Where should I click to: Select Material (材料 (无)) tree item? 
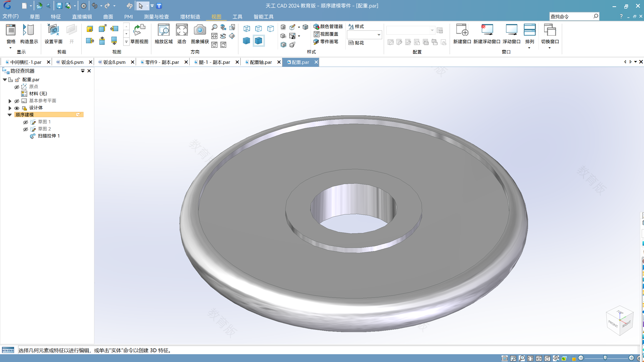coord(38,94)
